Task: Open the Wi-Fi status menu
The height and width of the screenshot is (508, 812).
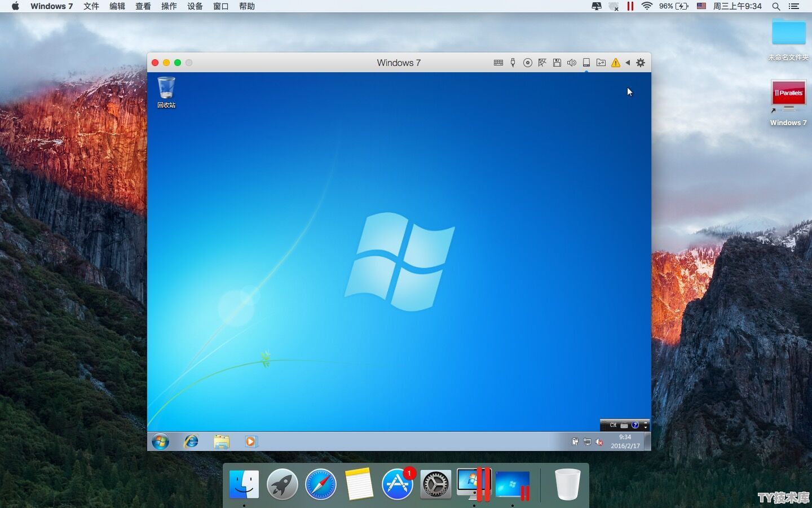Action: tap(647, 6)
